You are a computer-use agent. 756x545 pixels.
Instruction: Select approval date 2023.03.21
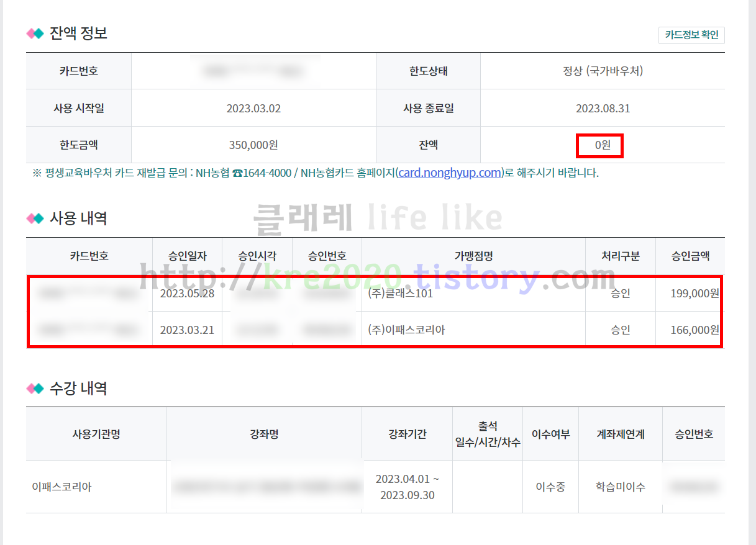coord(187,330)
